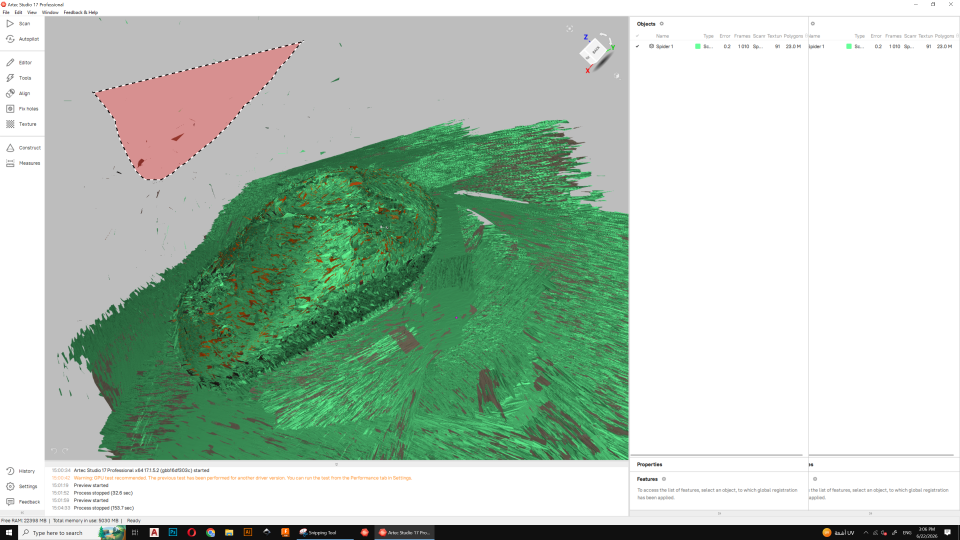Toggle visibility checkmark for Spider 1
This screenshot has width=960, height=540.
coord(637,46)
